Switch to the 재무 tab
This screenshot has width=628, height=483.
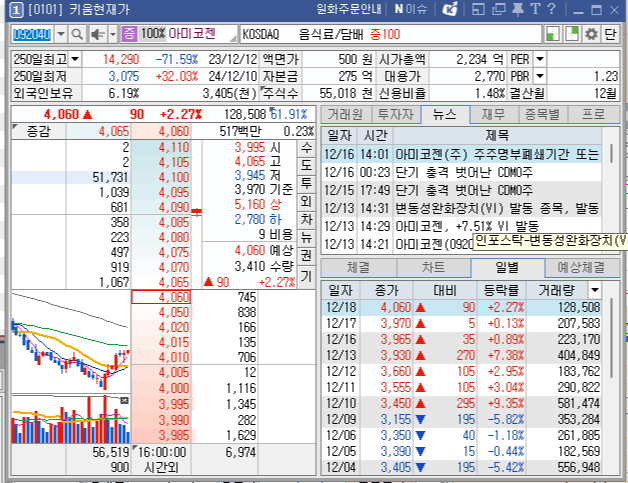tap(493, 115)
